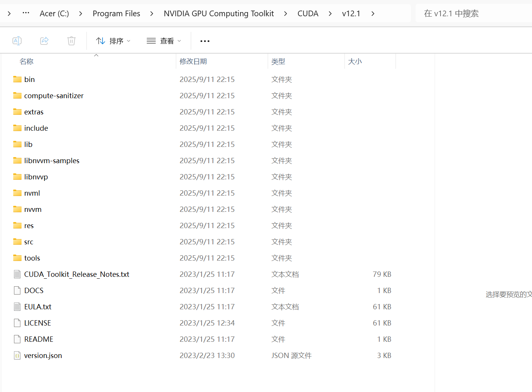The height and width of the screenshot is (392, 532).
Task: Expand the chevron after v12.1
Action: coord(373,14)
